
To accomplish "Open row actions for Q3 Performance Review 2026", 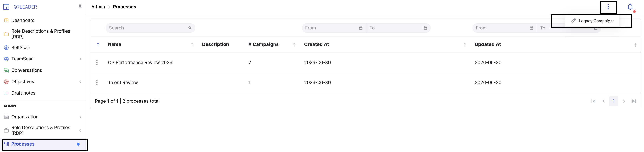I will [97, 63].
